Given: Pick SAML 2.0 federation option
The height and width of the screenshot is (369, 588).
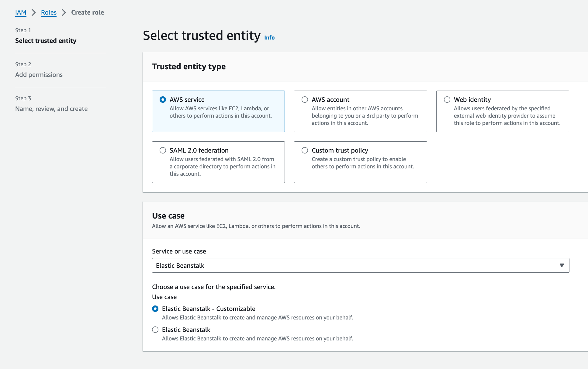Looking at the screenshot, I should [x=163, y=150].
